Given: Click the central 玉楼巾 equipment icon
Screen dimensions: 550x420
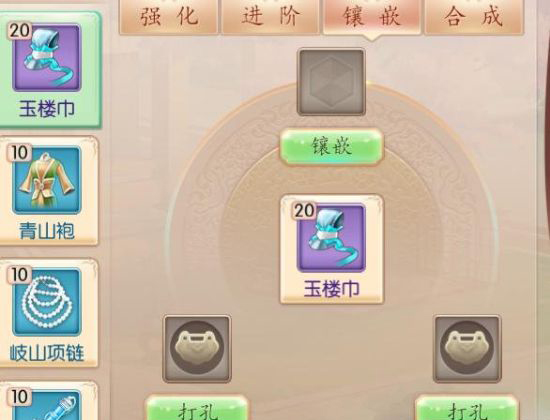Looking at the screenshot, I should (331, 238).
